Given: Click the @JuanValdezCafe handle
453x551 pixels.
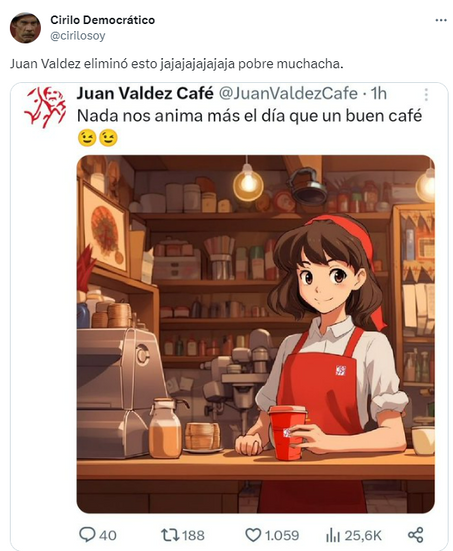Looking at the screenshot, I should pos(289,93).
